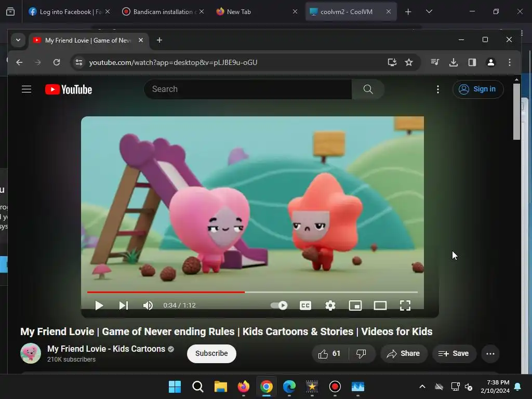Open taskbar clock 7:38 PM
Image resolution: width=532 pixels, height=399 pixels.
(x=495, y=387)
